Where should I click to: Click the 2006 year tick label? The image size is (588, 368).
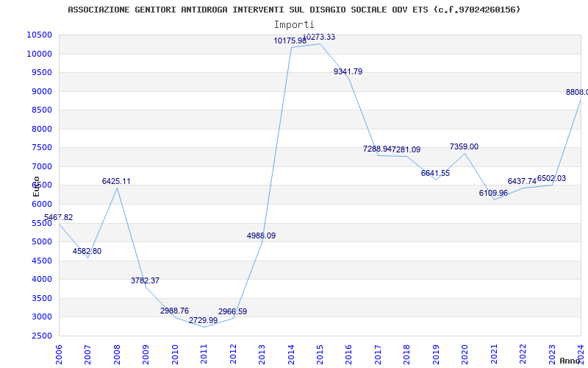coord(59,355)
